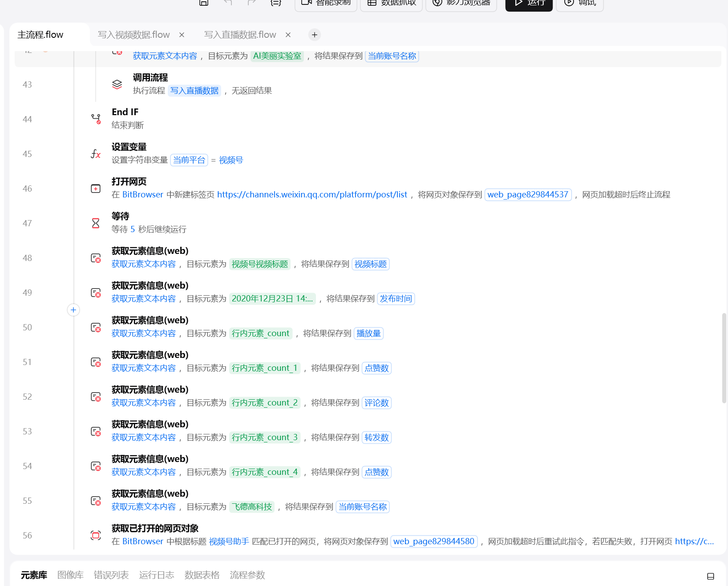
Task: Click the redo arrow icon
Action: (x=251, y=3)
